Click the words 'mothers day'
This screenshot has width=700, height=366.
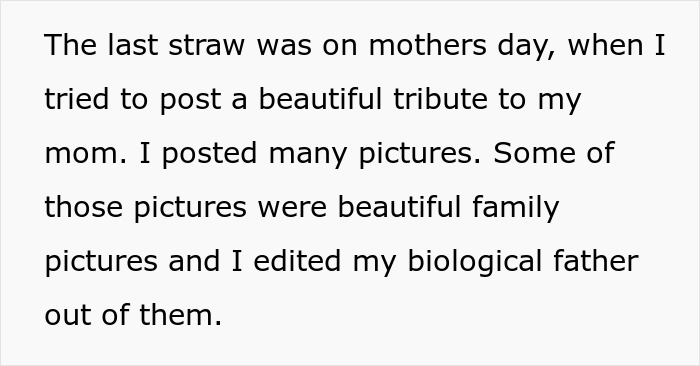462,47
